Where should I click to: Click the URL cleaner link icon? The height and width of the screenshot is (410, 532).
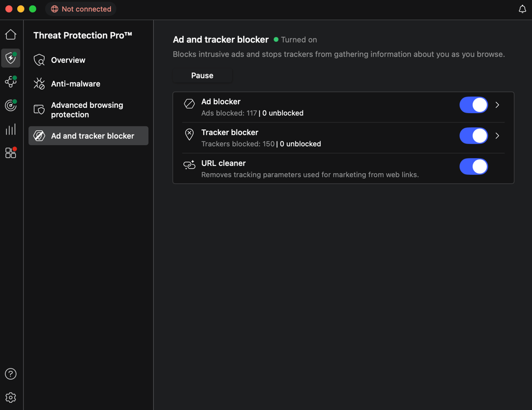point(189,165)
